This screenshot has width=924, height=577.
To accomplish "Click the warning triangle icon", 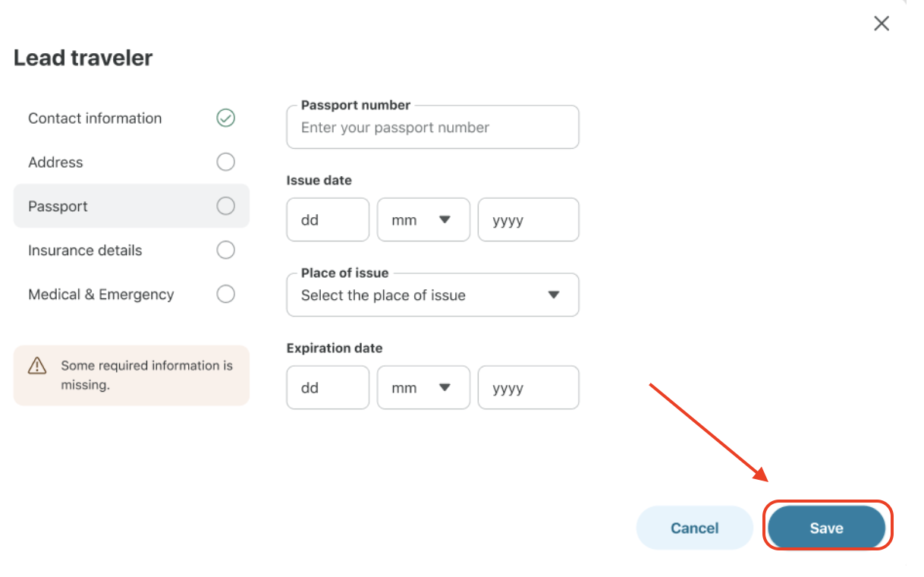I will click(x=37, y=366).
